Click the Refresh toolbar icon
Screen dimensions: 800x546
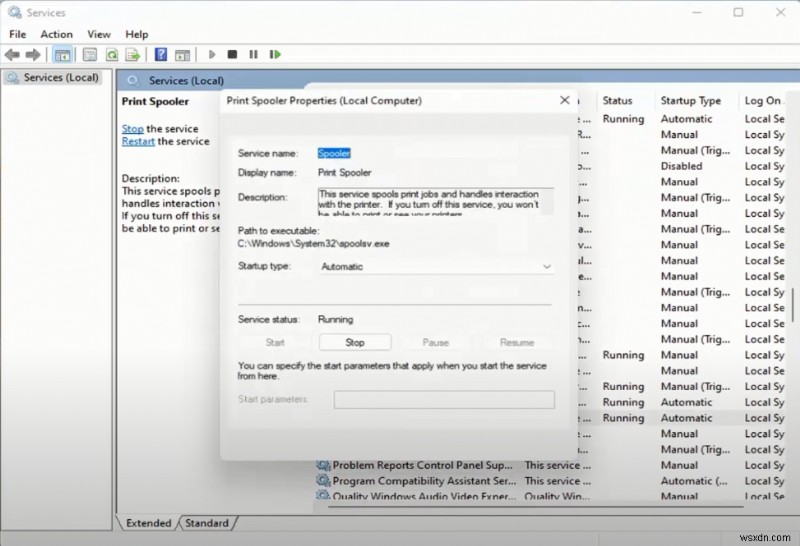click(112, 55)
